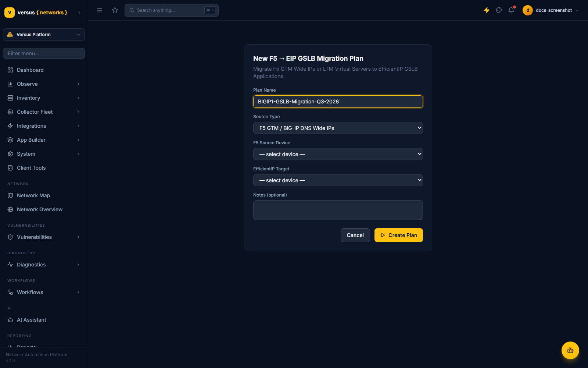Open the EfficientIP Target dropdown
This screenshot has height=368, width=588.
338,180
